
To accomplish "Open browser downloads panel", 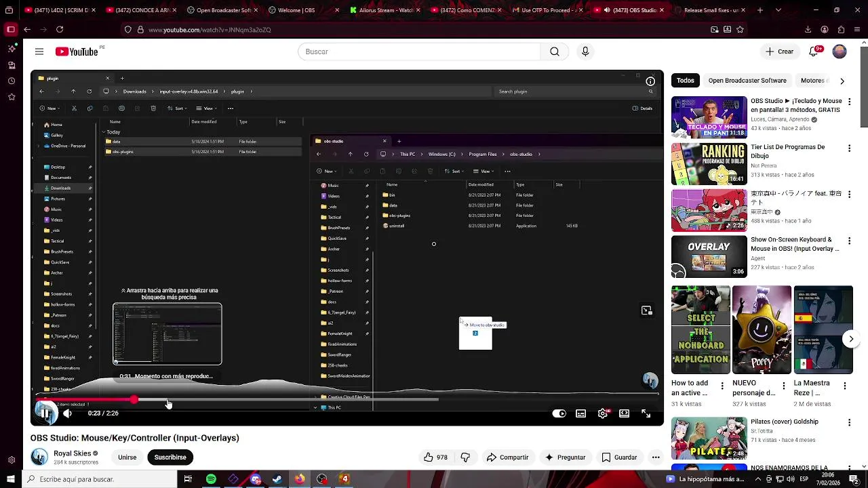I will point(808,30).
